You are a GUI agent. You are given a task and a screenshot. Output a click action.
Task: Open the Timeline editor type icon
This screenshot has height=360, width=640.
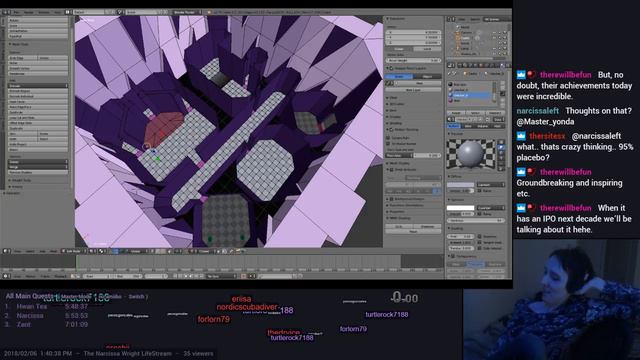point(6,276)
